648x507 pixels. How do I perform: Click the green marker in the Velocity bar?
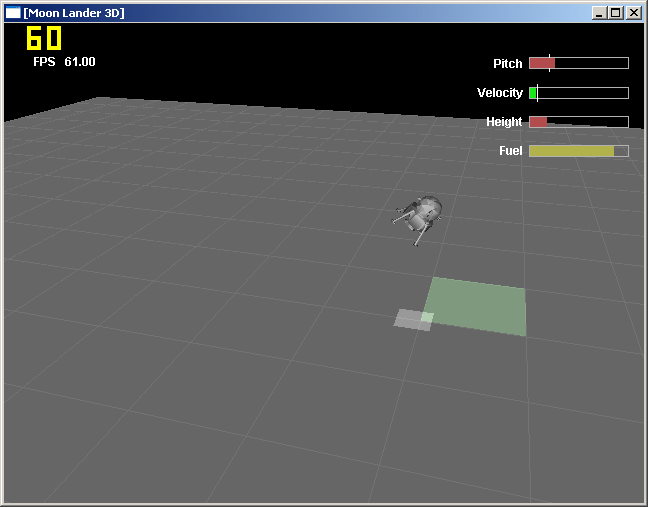(533, 93)
